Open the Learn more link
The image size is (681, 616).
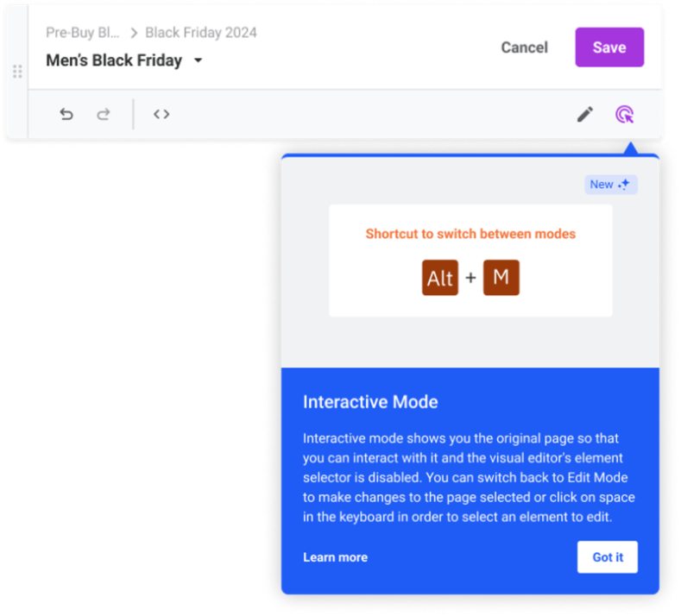335,557
